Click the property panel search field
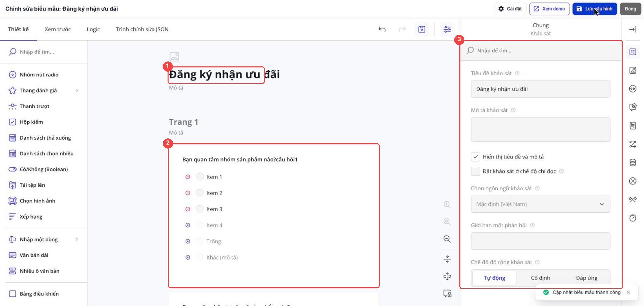 click(x=541, y=50)
